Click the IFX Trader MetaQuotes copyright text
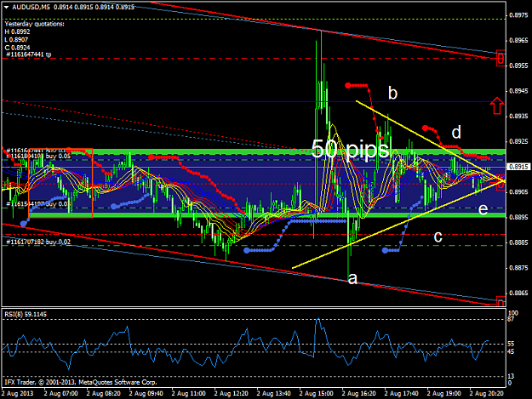Image resolution: width=532 pixels, height=399 pixels. 80,382
